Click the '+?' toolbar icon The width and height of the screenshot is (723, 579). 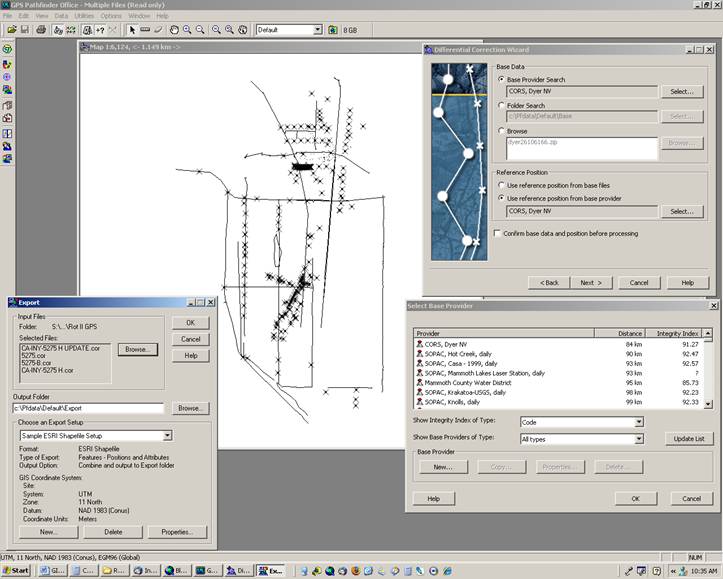100,30
